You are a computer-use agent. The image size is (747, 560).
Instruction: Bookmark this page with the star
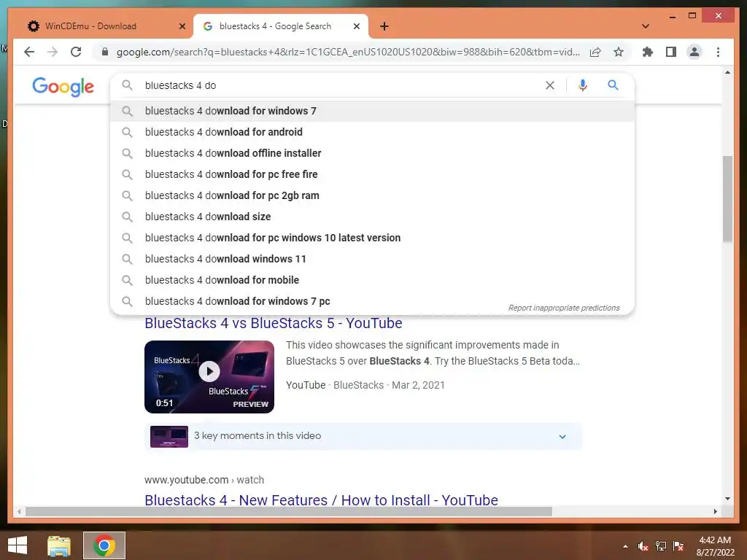coord(619,52)
